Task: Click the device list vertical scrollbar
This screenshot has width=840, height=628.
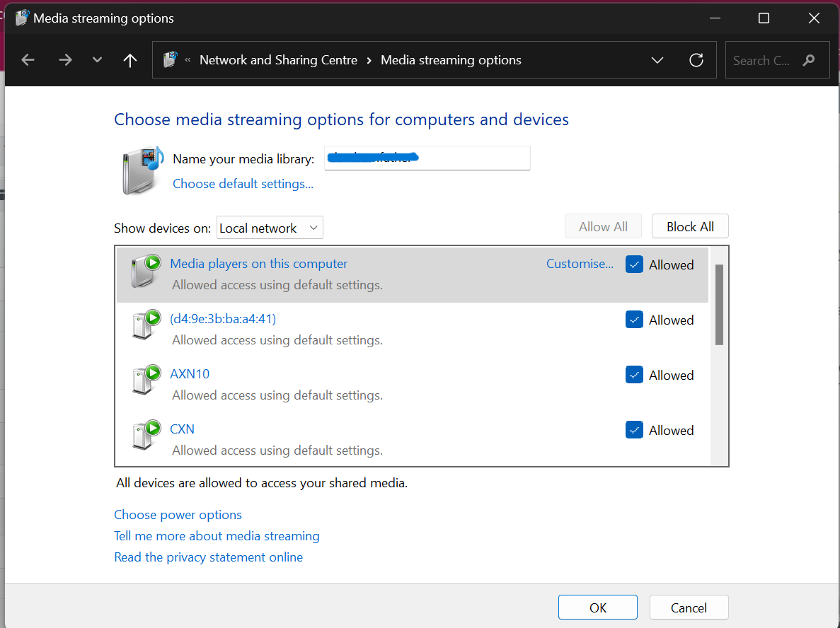Action: pos(719,304)
